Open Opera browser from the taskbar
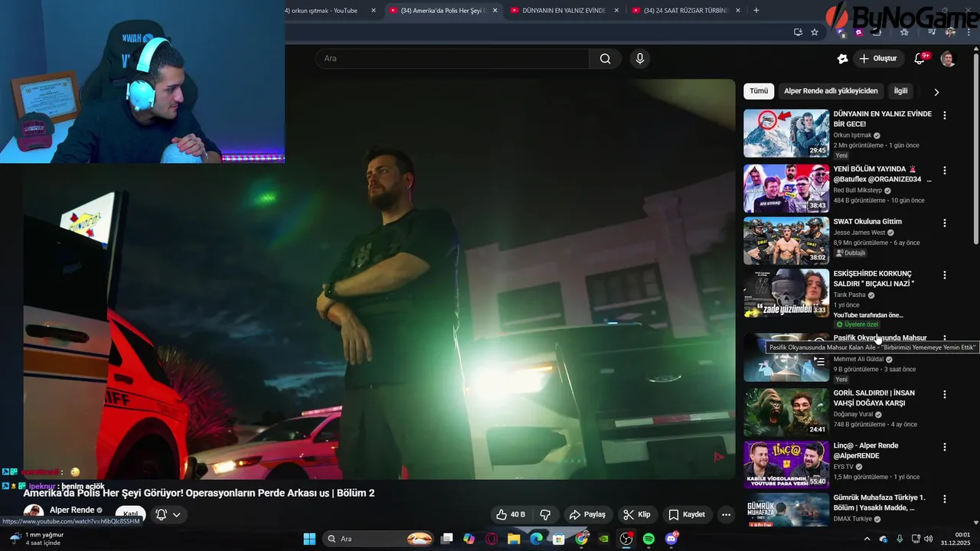 coord(492,539)
